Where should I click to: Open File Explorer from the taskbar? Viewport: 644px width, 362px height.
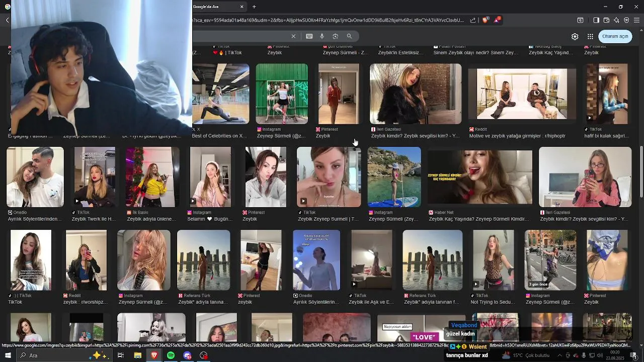pyautogui.click(x=137, y=355)
